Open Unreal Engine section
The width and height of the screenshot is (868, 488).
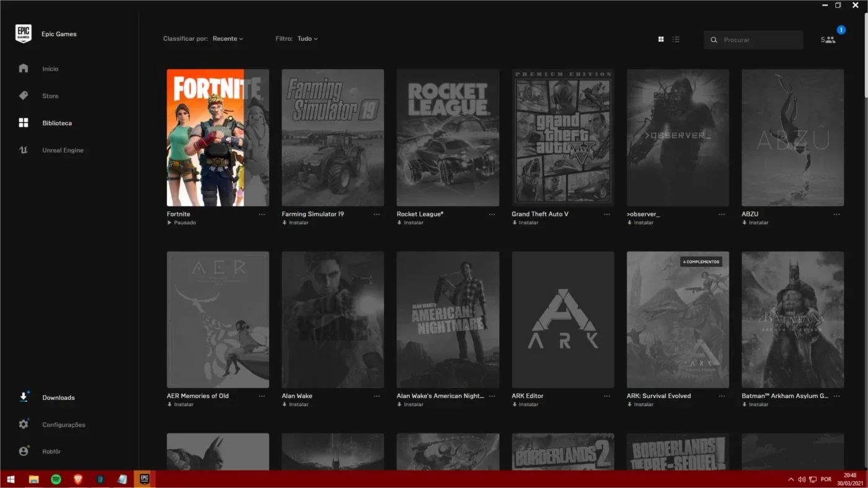pos(63,150)
